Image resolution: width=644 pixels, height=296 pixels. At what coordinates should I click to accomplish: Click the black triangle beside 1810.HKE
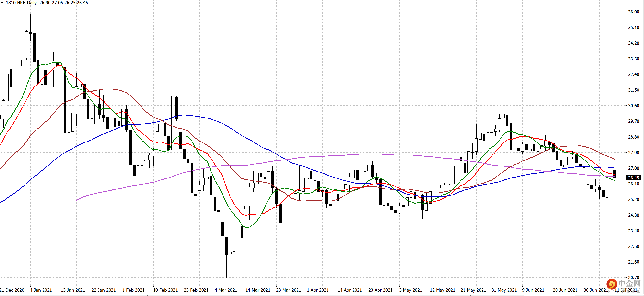click(2, 3)
